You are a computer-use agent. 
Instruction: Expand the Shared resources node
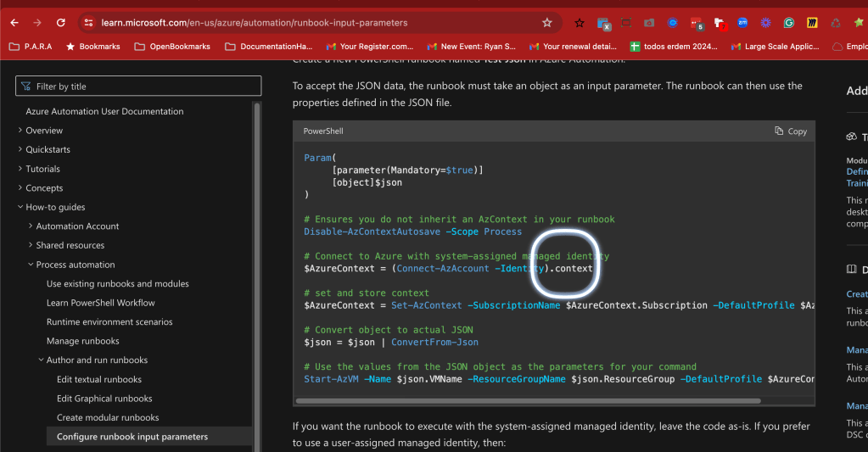tap(31, 245)
